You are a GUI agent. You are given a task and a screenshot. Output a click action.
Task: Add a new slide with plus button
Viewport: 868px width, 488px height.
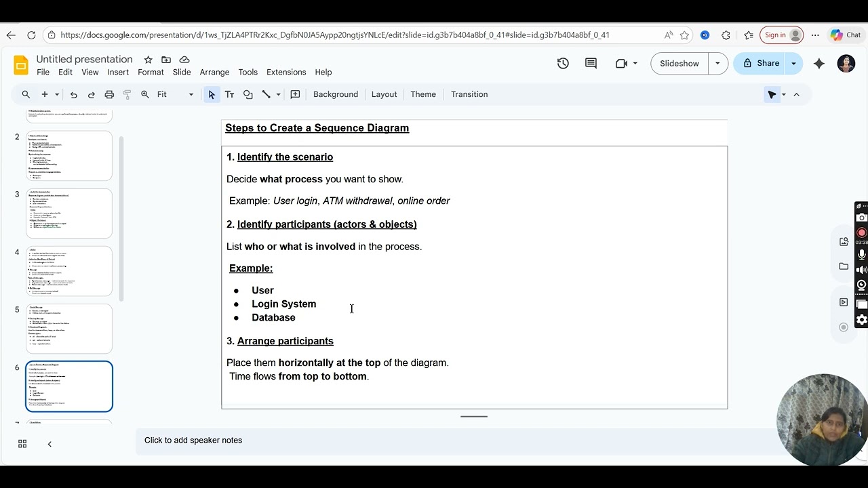point(45,94)
